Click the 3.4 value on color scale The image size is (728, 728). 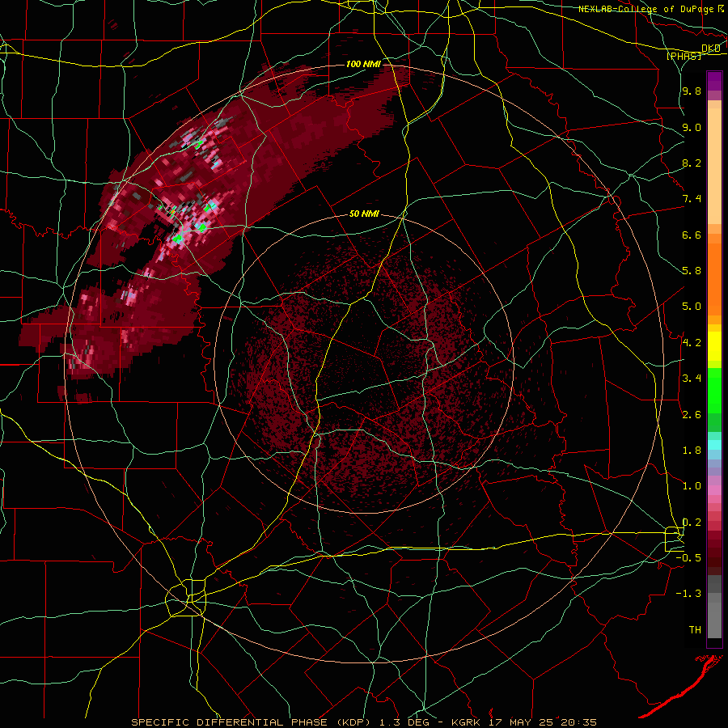point(692,379)
